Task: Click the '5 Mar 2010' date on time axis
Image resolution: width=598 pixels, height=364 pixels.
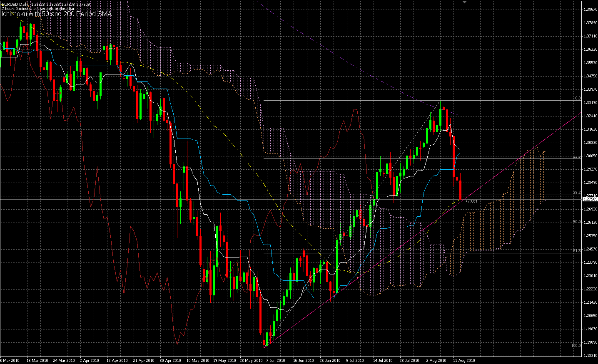Action: coord(10,361)
